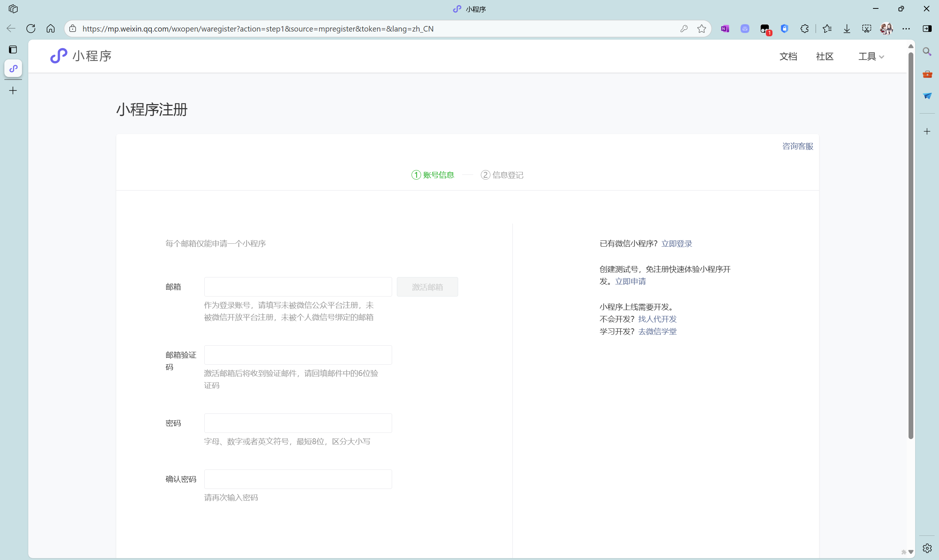
Task: Reload the page with refresh icon
Action: [x=31, y=29]
